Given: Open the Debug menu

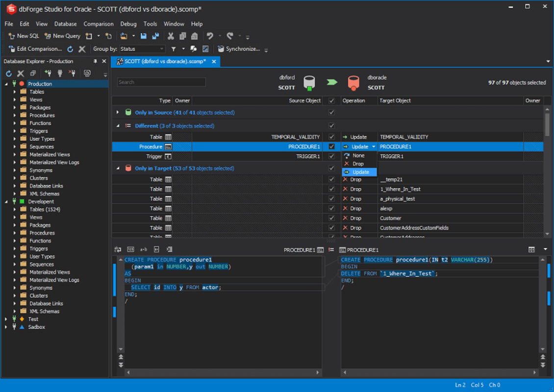Looking at the screenshot, I should [128, 24].
